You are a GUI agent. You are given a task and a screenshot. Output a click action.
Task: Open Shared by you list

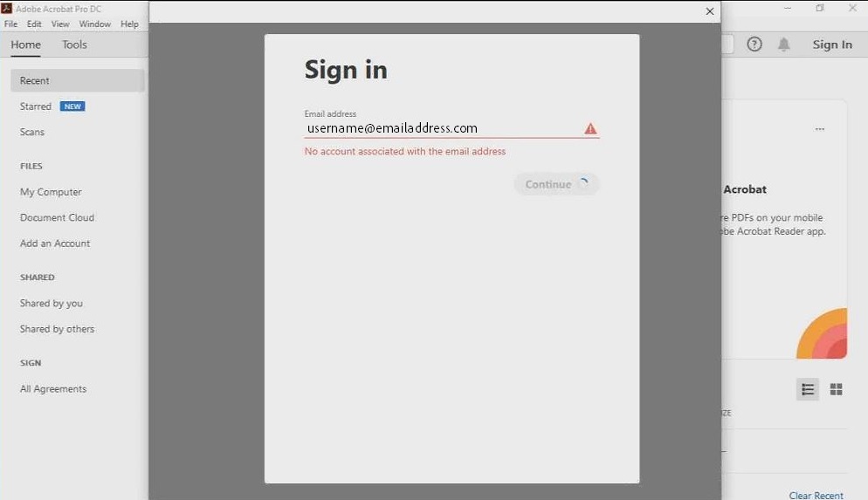[52, 303]
